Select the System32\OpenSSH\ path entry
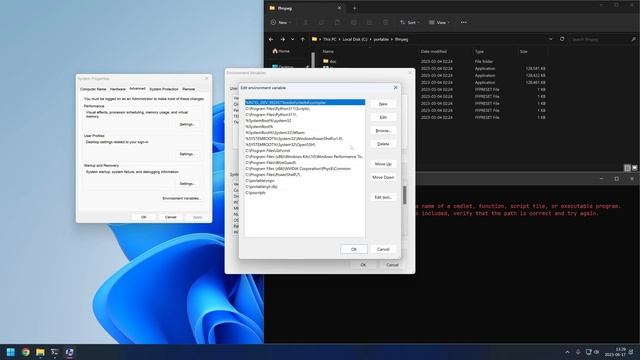Viewport: 640px width, 360px height. [305, 144]
